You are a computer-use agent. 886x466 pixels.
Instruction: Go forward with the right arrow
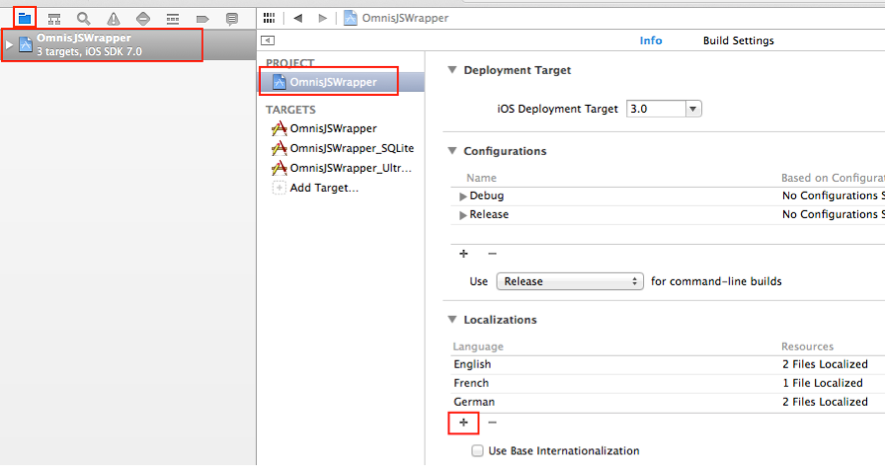click(x=323, y=18)
